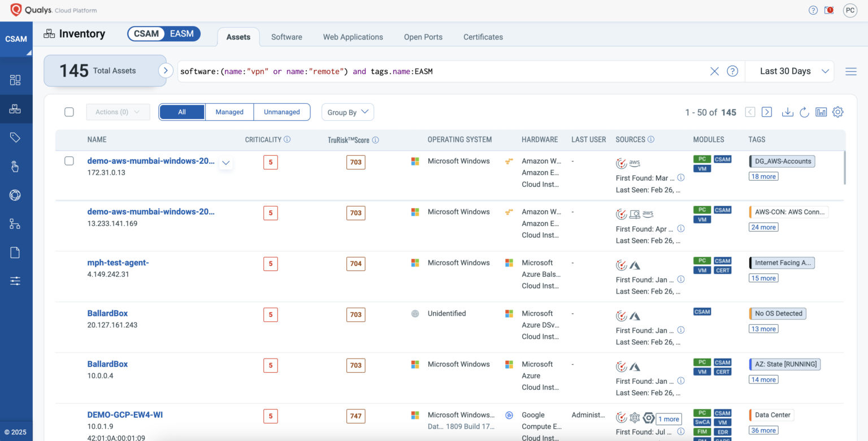The image size is (868, 441).
Task: Open the sliders/filter settings icon at sidebar bottom
Action: (16, 281)
